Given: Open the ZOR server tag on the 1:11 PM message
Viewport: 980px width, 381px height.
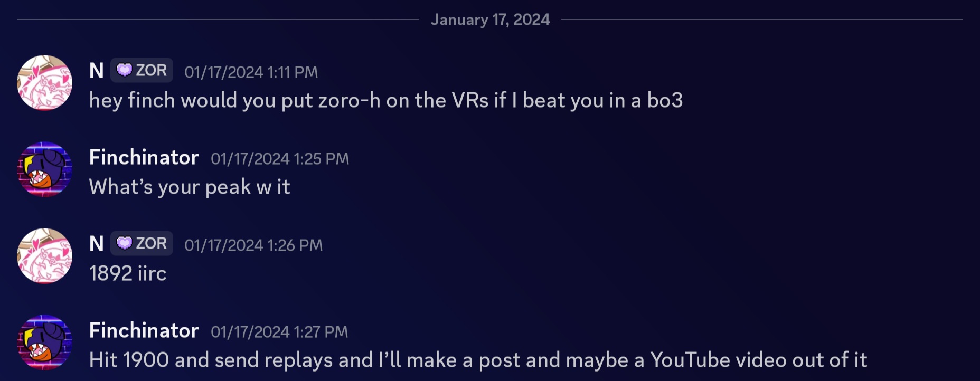Looking at the screenshot, I should tap(142, 70).
